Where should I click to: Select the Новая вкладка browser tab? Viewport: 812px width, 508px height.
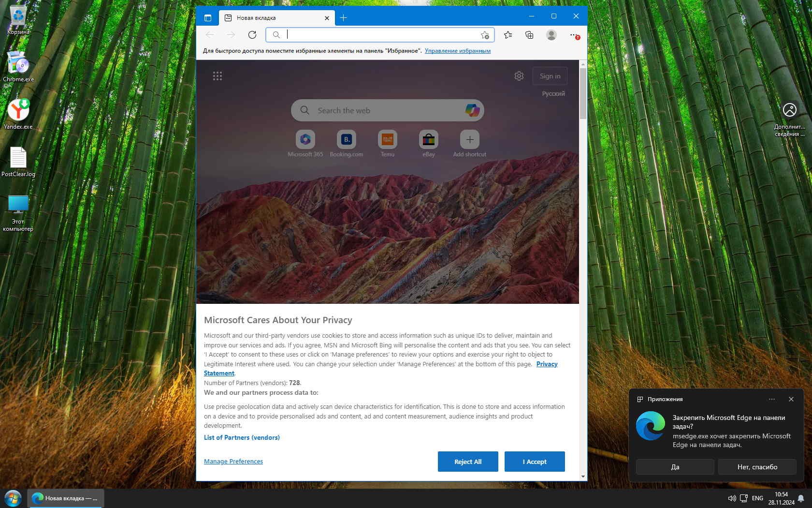[x=276, y=18]
